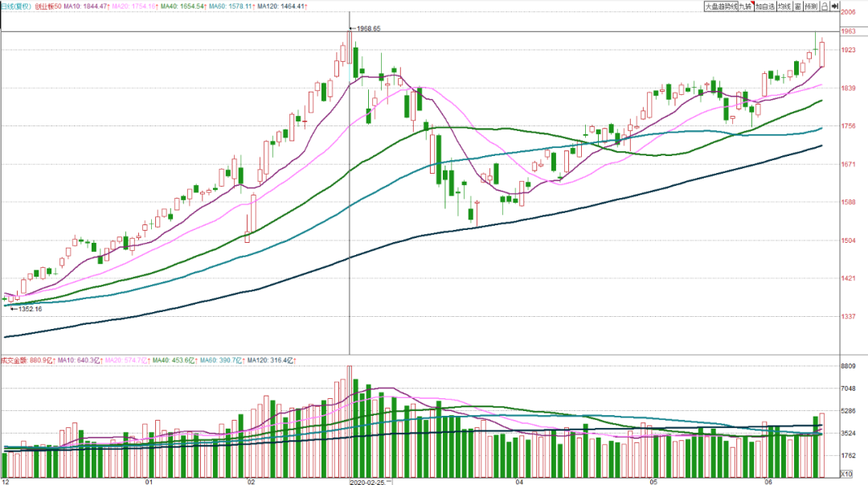
Task: Click the 02 month label on time axis
Action: point(252,482)
